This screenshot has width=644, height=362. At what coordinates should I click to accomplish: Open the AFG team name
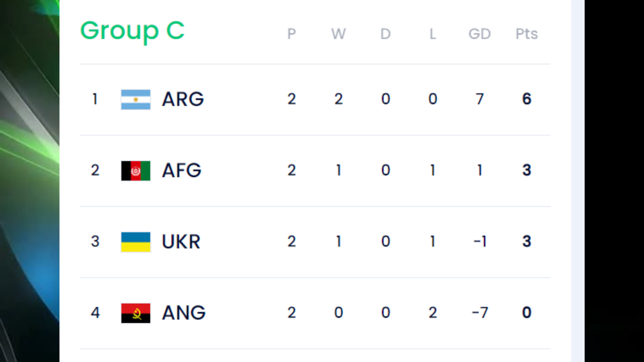click(x=182, y=171)
